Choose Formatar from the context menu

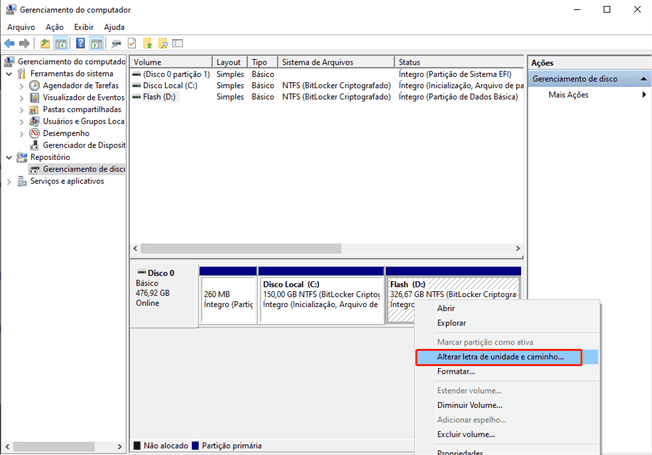point(456,372)
